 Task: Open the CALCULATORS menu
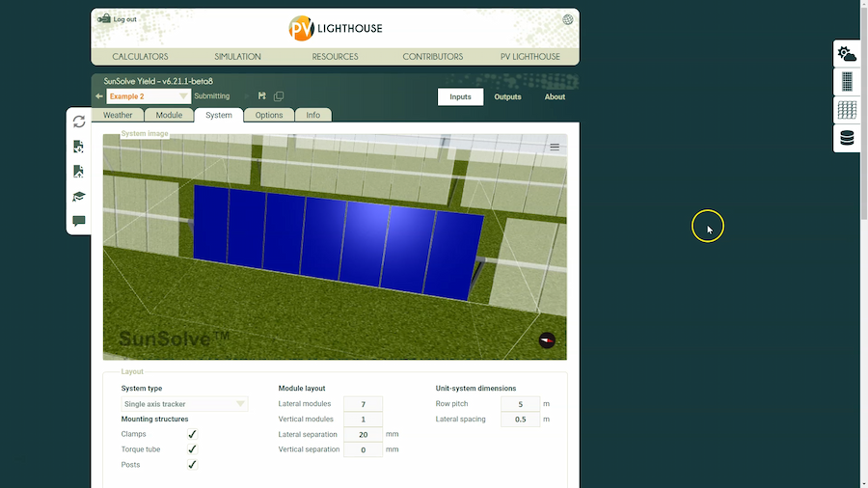point(140,57)
